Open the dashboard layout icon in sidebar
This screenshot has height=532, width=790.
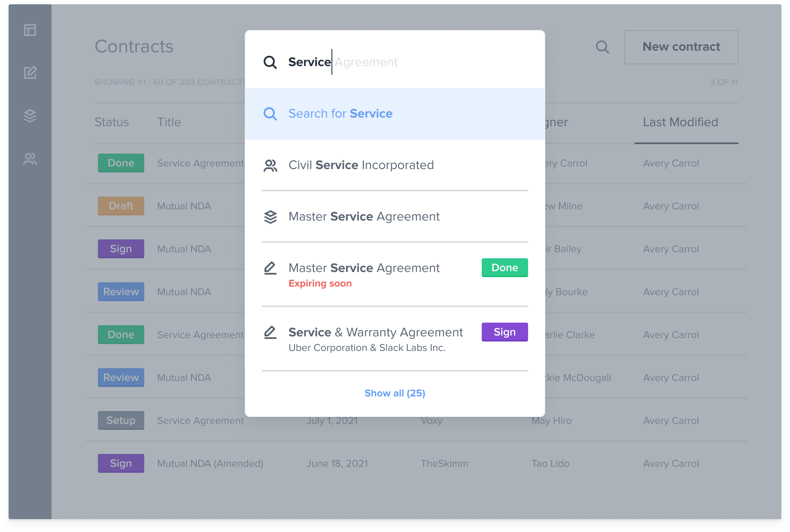tap(30, 30)
